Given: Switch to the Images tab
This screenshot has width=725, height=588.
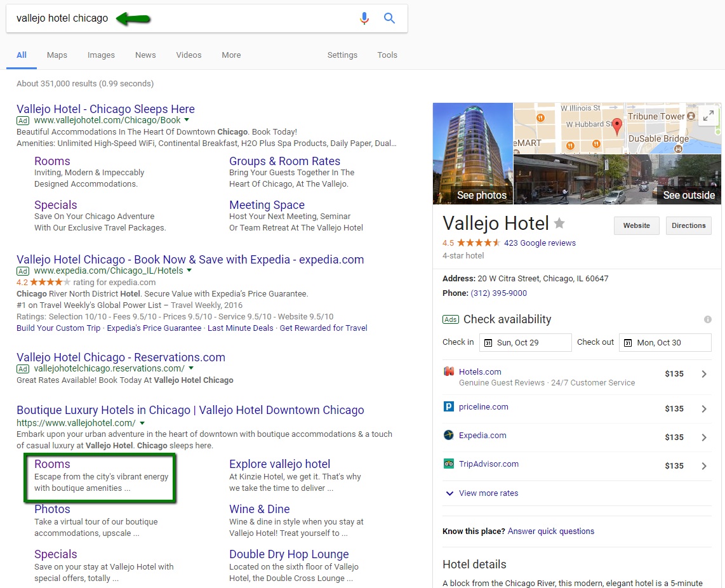Looking at the screenshot, I should click(x=102, y=55).
